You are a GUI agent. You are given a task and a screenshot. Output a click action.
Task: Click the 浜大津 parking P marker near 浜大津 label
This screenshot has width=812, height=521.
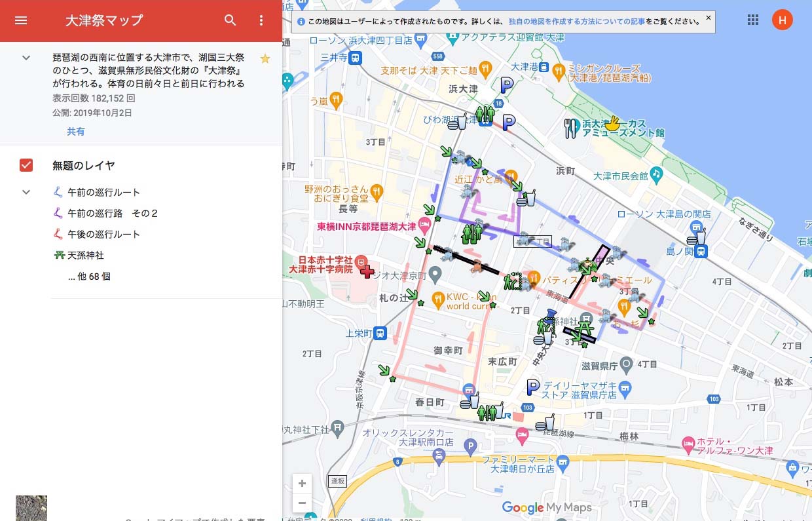(x=507, y=85)
